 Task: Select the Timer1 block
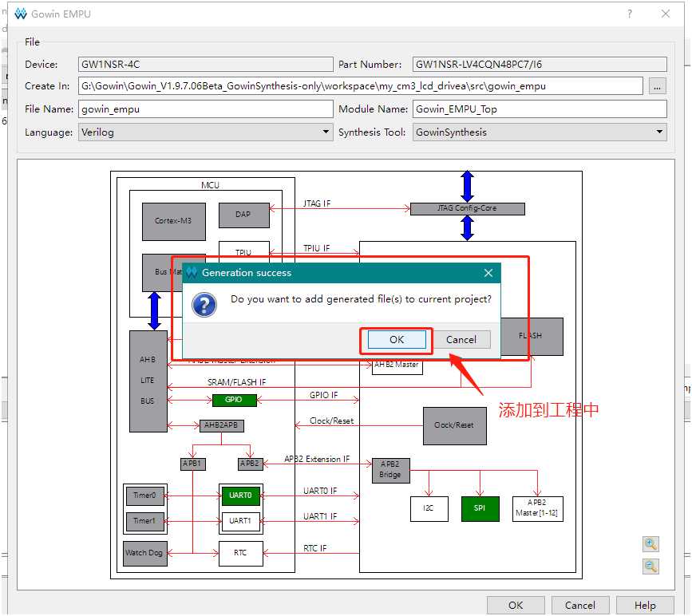(x=145, y=521)
